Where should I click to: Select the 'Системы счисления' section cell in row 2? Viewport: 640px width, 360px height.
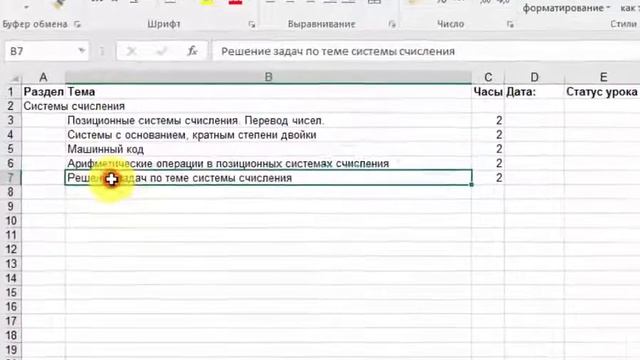pyautogui.click(x=43, y=106)
